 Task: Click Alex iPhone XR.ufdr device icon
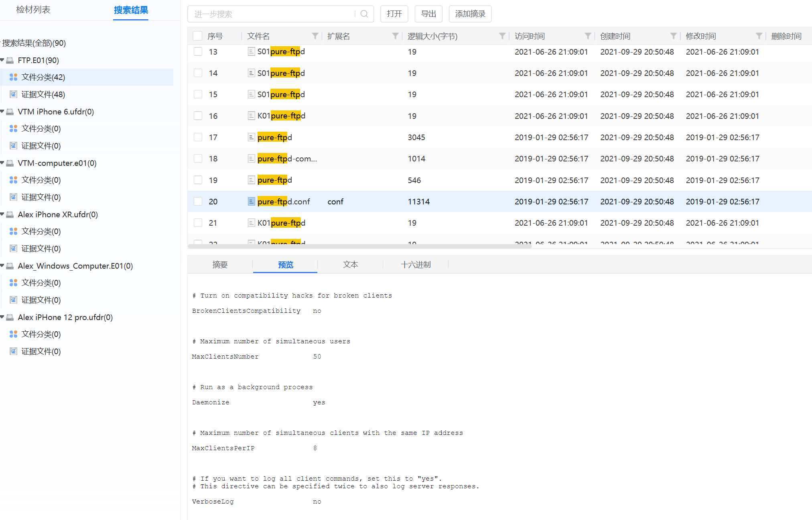coord(10,214)
